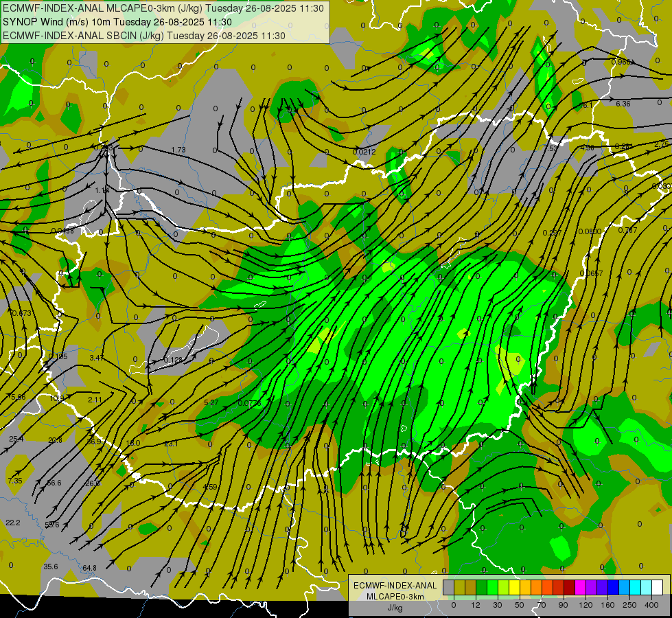Screen dimensions: 672x618
Task: Pick the magenta legend swatch
Action: pos(581,587)
